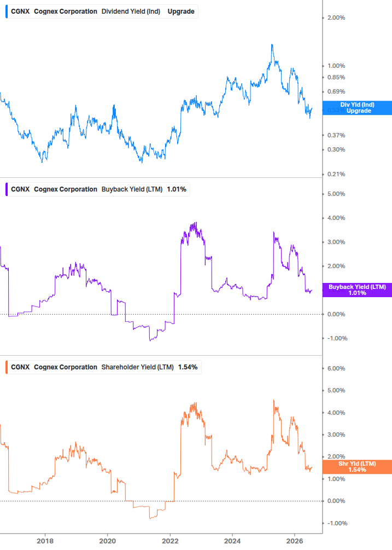Click the 0.37% tick on the dividend yield axis

click(x=336, y=135)
